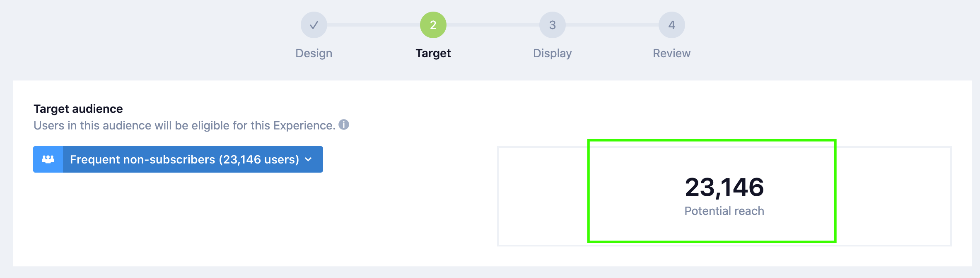This screenshot has height=278, width=980.
Task: Click the Target audience heading
Action: (x=78, y=109)
